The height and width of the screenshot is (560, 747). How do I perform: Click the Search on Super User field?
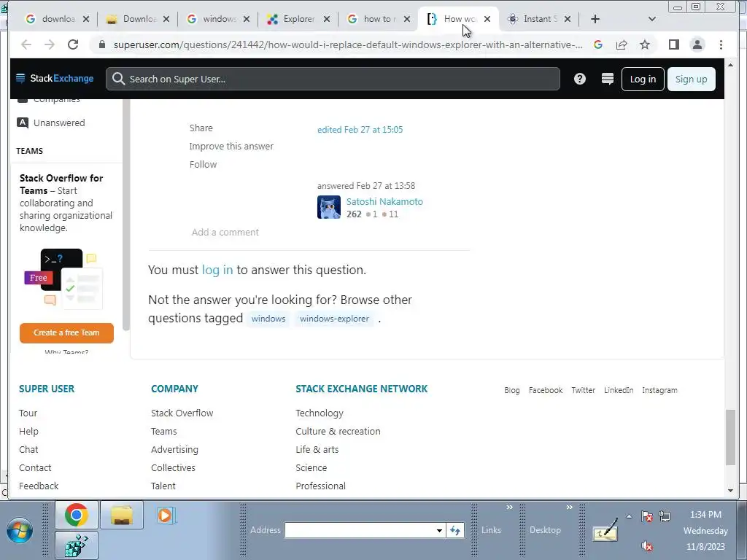[x=333, y=79]
